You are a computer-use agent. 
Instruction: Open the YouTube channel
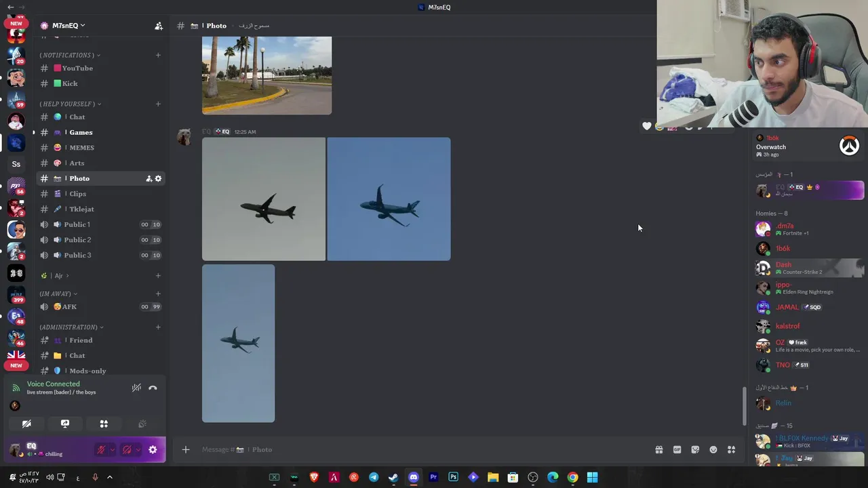tap(100, 68)
